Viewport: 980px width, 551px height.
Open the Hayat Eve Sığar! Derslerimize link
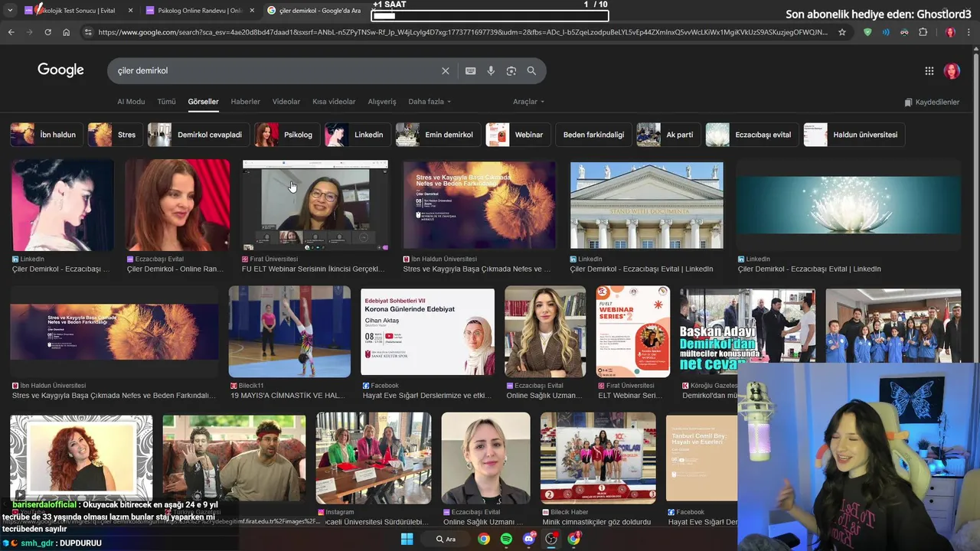[x=427, y=396]
